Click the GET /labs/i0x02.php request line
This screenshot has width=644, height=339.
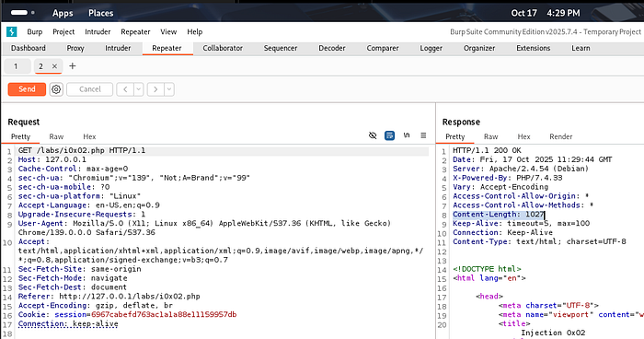(82, 150)
